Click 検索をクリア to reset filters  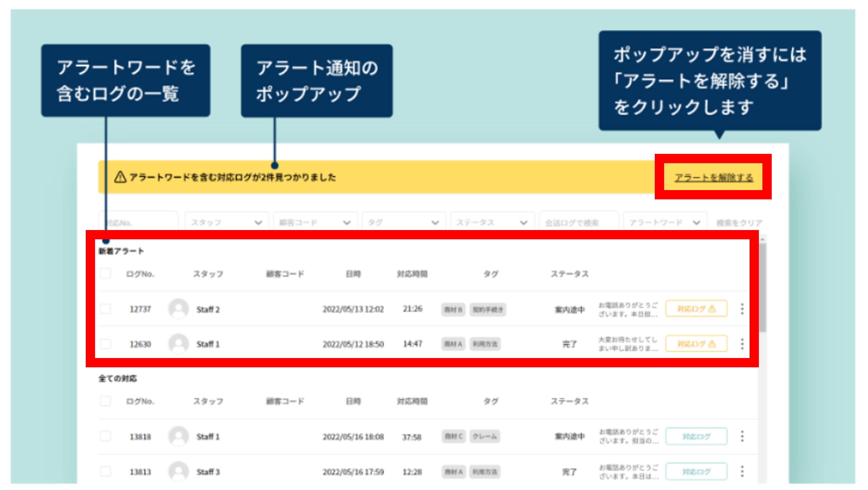click(739, 223)
